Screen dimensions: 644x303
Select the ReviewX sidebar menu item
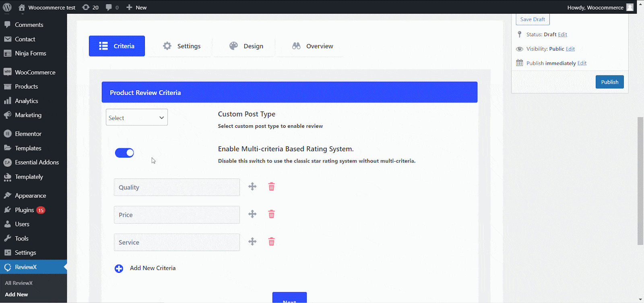33,267
